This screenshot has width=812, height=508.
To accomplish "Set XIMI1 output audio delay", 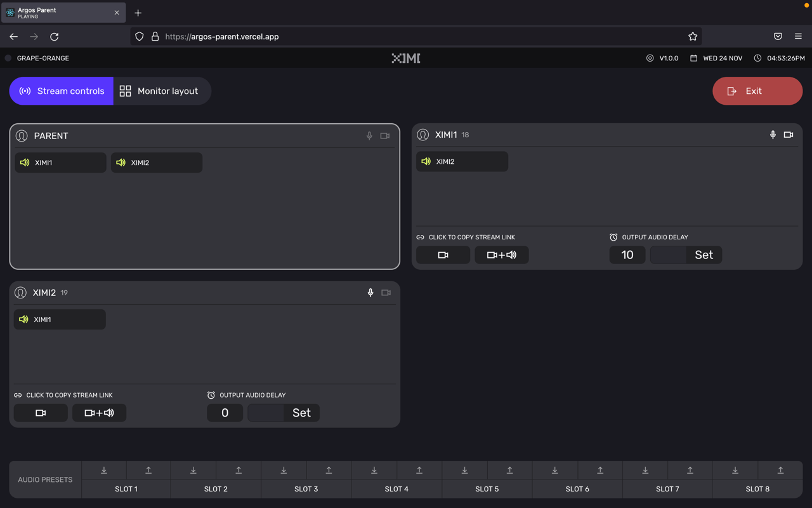I will coord(704,255).
